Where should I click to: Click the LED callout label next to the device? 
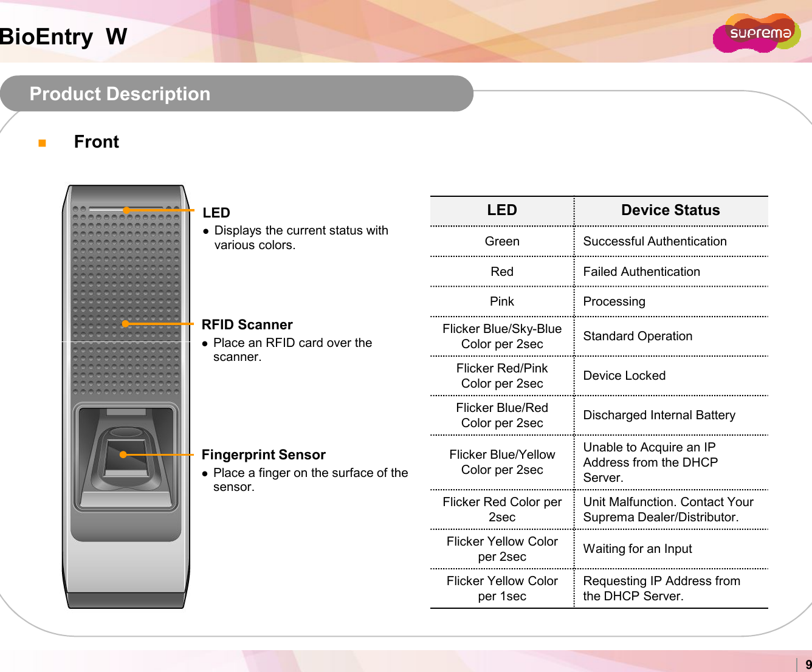(x=216, y=213)
